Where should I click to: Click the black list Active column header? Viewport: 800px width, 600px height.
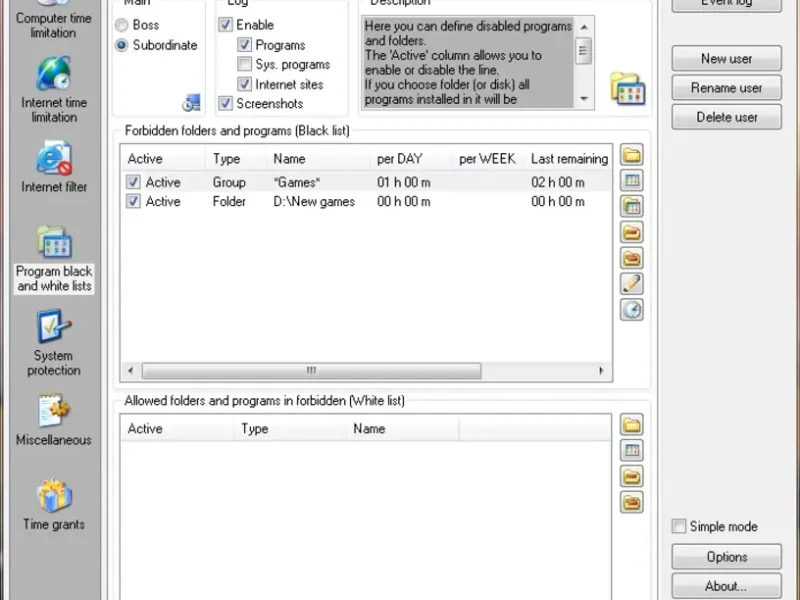(x=163, y=159)
